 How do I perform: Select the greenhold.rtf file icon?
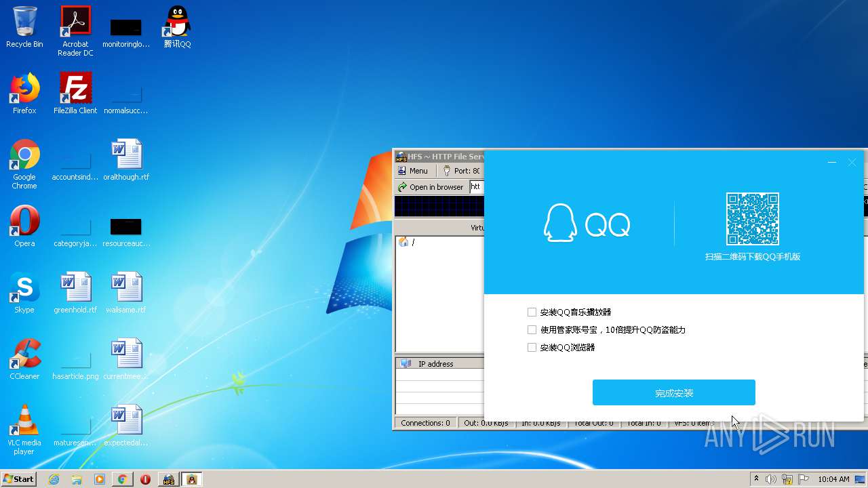pos(75,293)
